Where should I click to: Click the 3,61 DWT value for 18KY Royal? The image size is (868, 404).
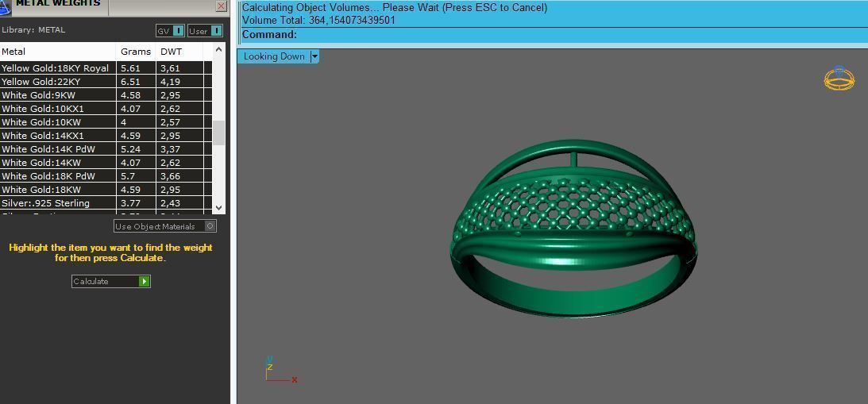coord(171,68)
